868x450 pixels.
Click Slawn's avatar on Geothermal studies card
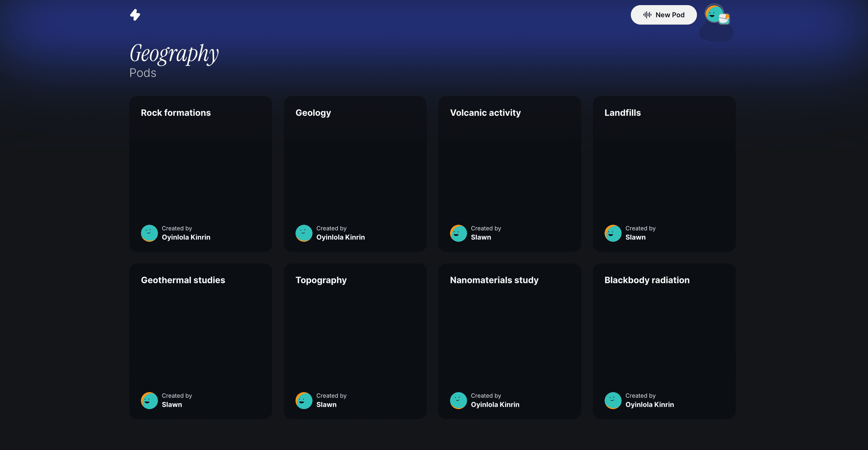pyautogui.click(x=149, y=401)
